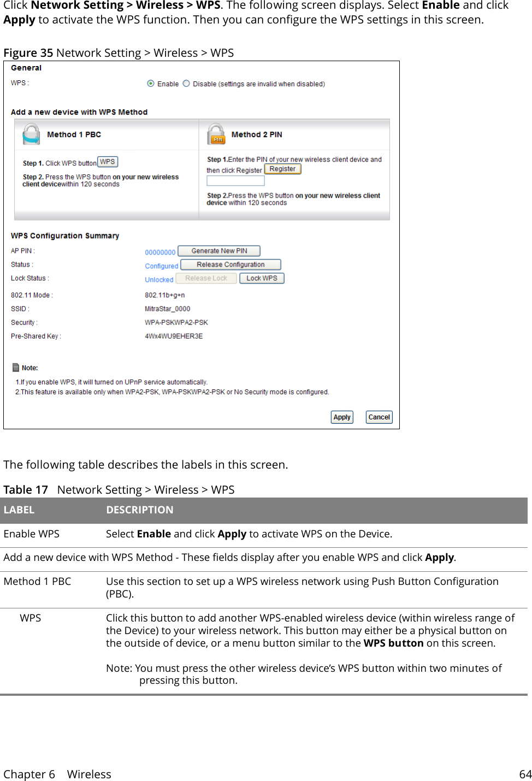Cancel the WPS configuration changes
Viewport: 532px width, 781px height.
[379, 417]
